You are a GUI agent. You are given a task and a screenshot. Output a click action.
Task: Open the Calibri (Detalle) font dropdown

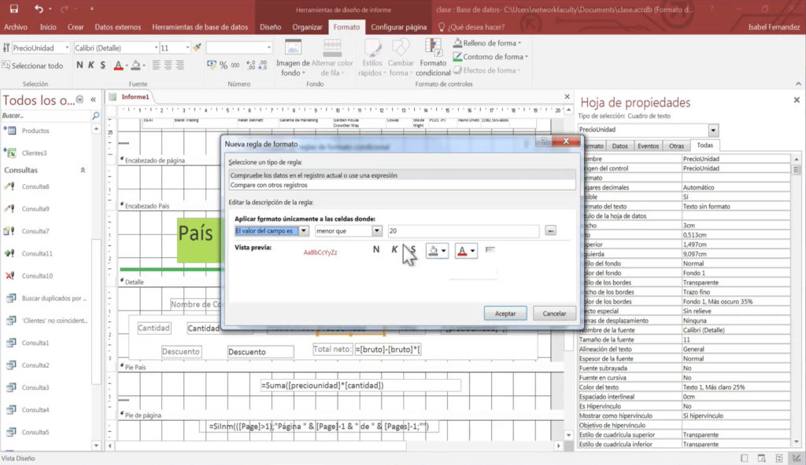(x=156, y=47)
